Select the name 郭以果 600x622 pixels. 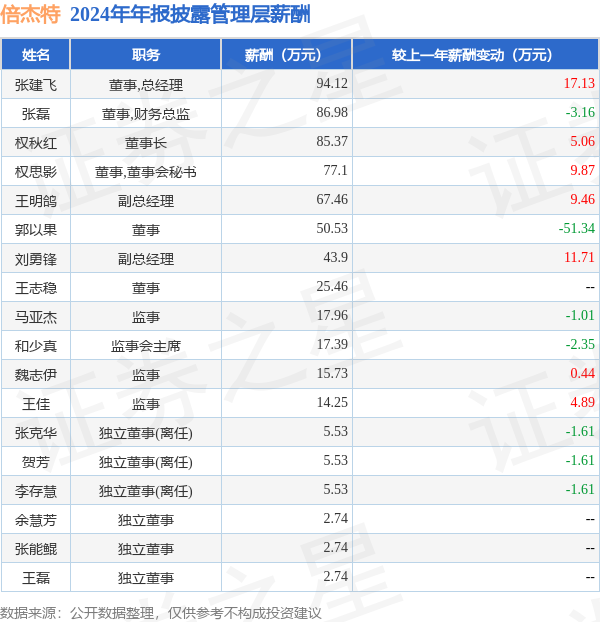pyautogui.click(x=36, y=230)
